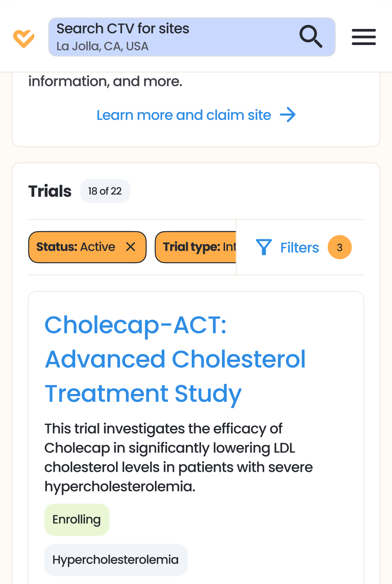Screen dimensions: 392x584
Task: Click the orange heart checkmark logo
Action: pos(24,38)
